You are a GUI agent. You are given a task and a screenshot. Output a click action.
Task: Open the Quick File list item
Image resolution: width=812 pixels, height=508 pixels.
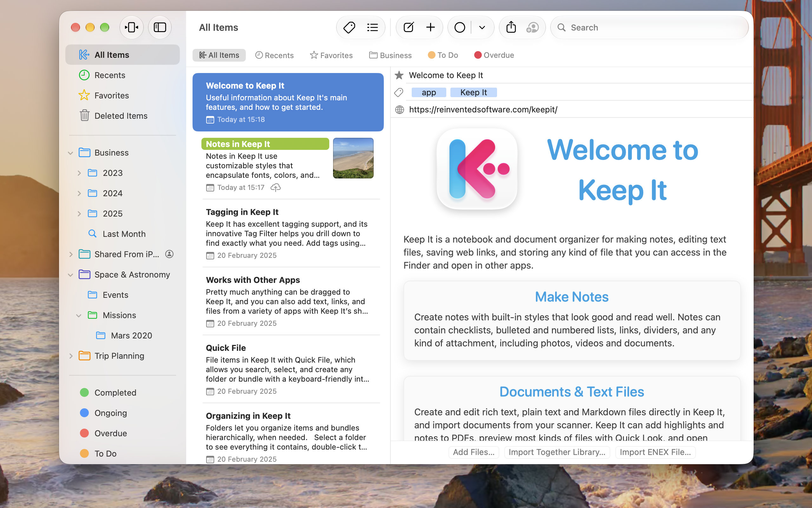(x=288, y=369)
